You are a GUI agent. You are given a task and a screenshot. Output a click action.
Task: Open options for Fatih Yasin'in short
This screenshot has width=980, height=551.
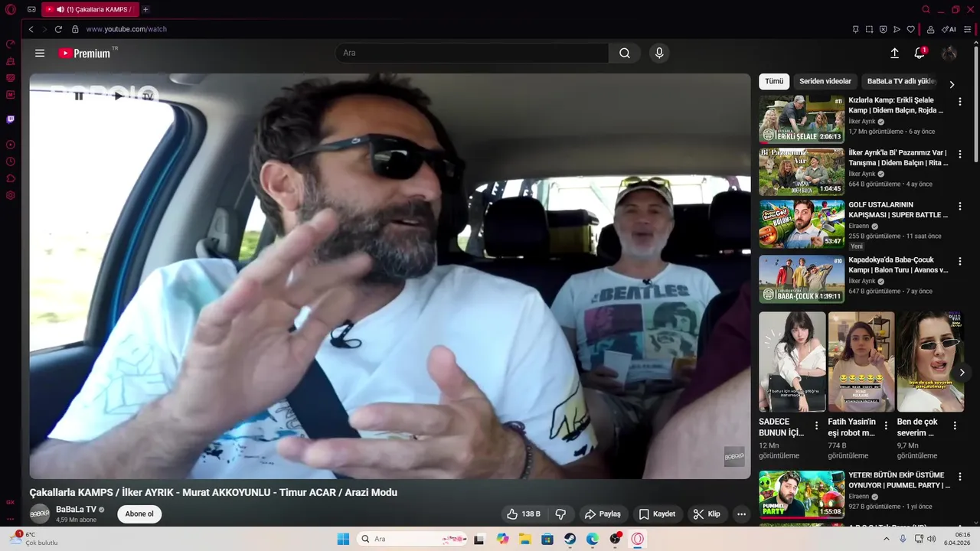(x=886, y=425)
